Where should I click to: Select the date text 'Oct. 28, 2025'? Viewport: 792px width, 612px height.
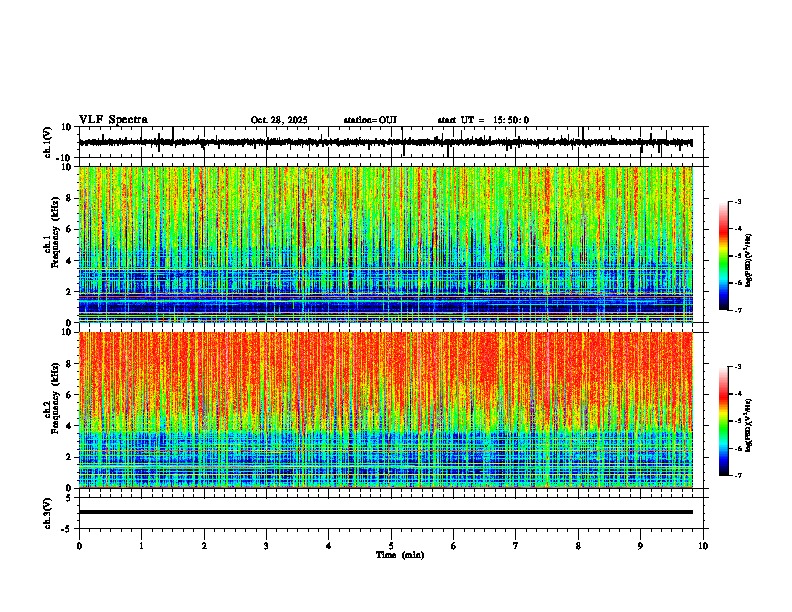pos(279,120)
